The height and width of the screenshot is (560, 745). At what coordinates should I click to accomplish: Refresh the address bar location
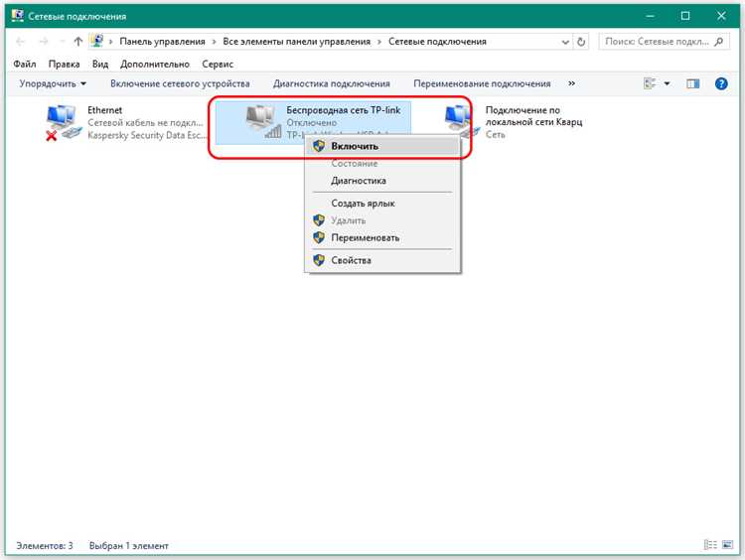581,42
